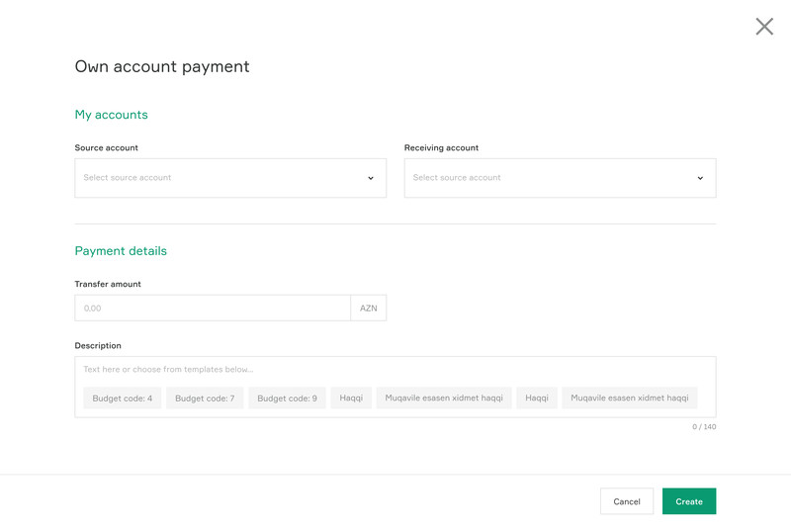Click the 'Own account payment' title
Screen dimensions: 791x532
(162, 66)
